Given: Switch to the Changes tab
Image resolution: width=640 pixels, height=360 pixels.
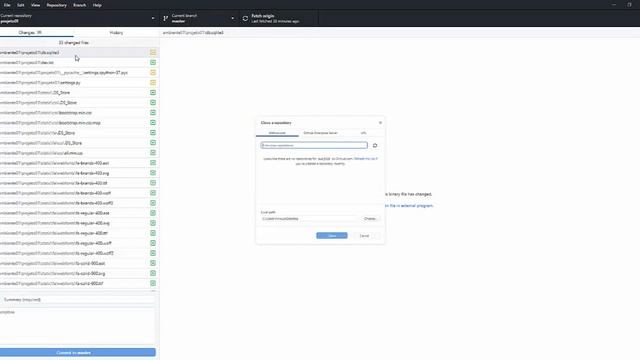Looking at the screenshot, I should [x=37, y=33].
